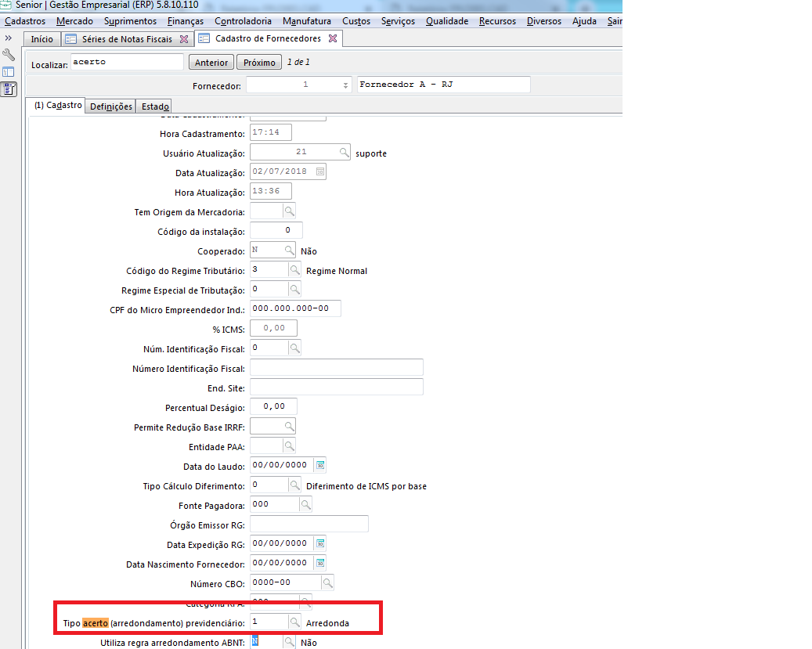Screen dimensions: 812x649
Task: Click the Próximo search button
Action: point(259,63)
